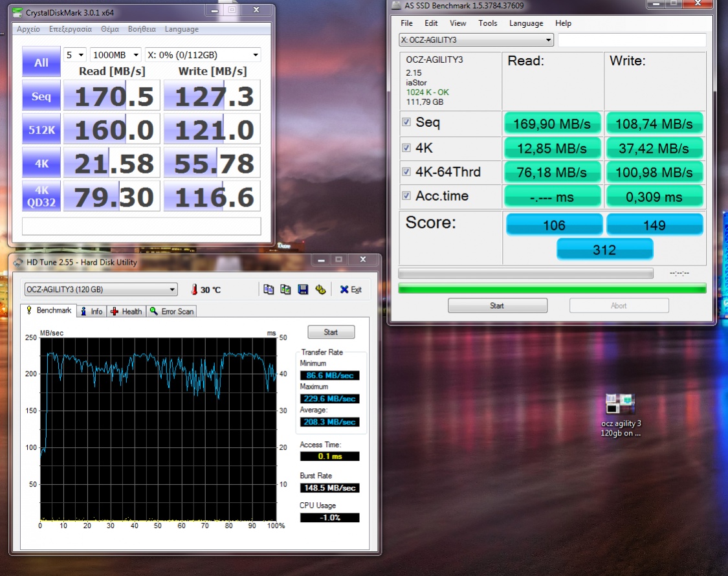
Task: Open the X: 0% (0/112GB) drive dropdown
Action: coord(203,55)
